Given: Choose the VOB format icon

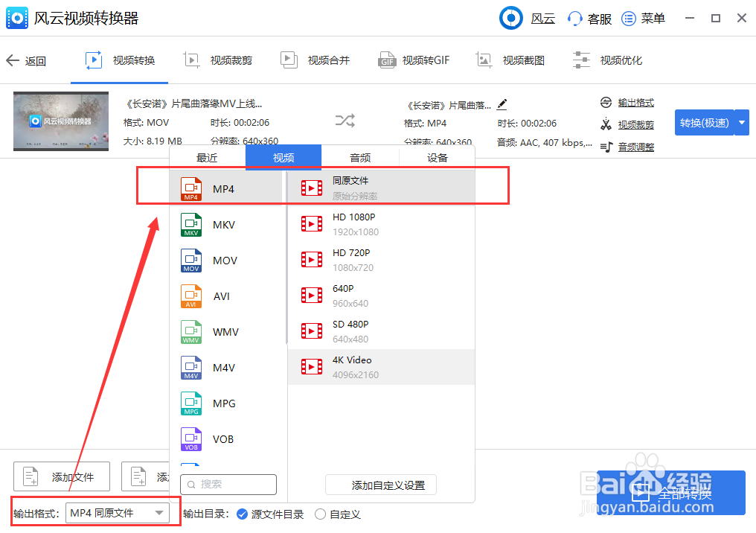Looking at the screenshot, I should coord(191,439).
